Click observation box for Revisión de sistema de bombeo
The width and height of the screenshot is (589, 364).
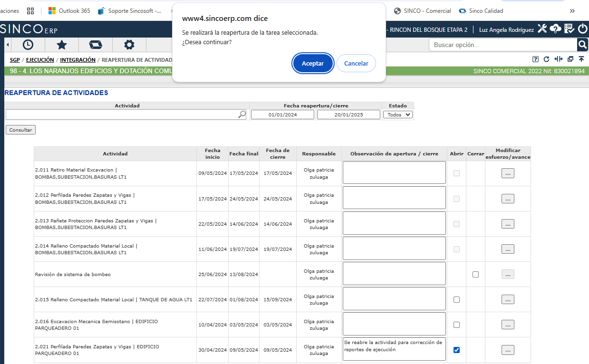click(x=394, y=273)
